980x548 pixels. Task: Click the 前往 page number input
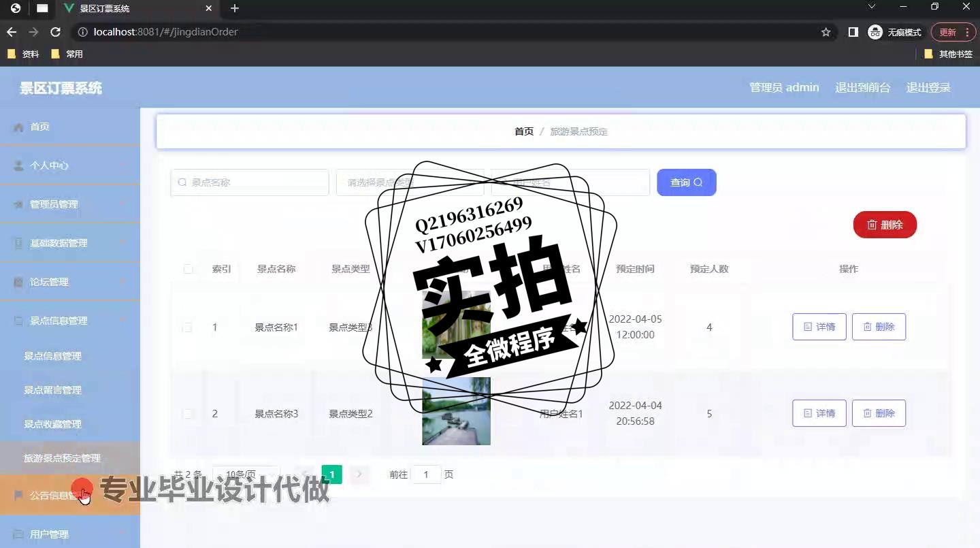426,474
